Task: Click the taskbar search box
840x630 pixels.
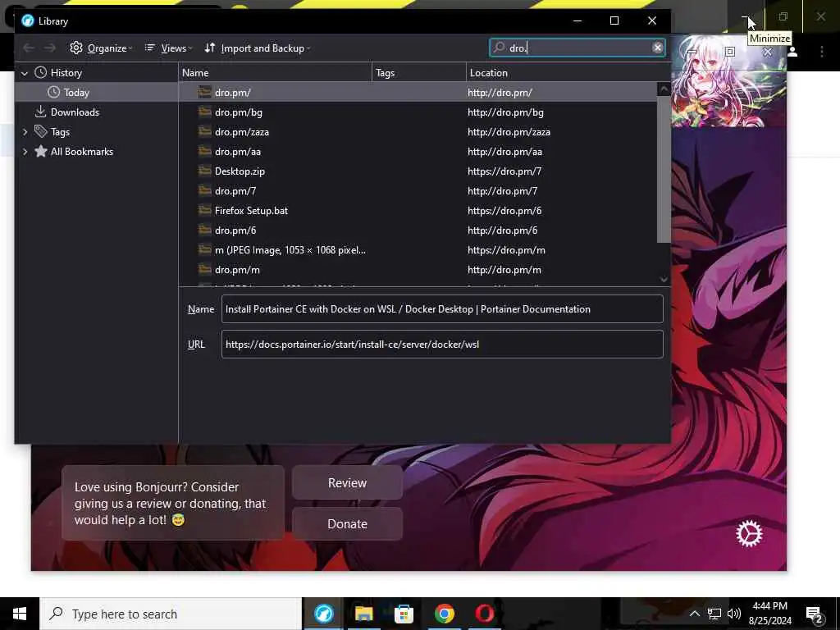Action: [171, 614]
